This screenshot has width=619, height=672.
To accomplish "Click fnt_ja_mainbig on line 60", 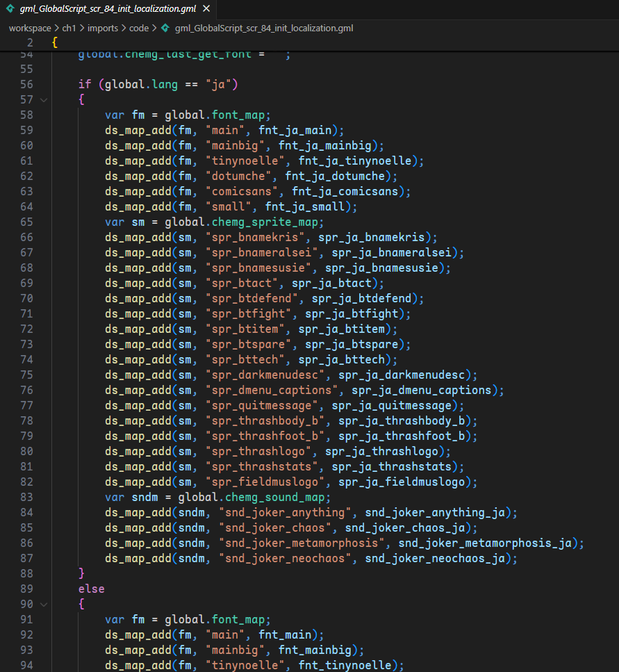I will point(324,146).
